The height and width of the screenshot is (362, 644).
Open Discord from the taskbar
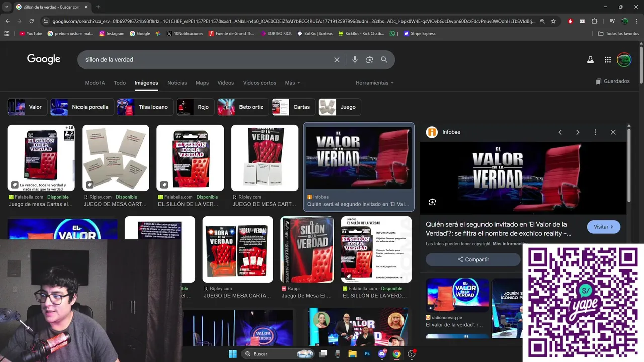(x=382, y=354)
